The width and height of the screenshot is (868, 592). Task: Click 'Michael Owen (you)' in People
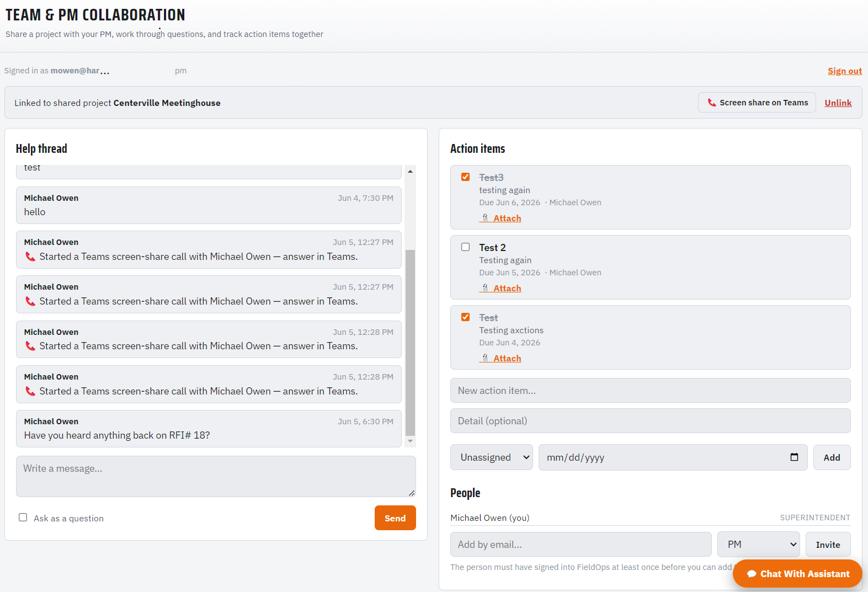[490, 518]
